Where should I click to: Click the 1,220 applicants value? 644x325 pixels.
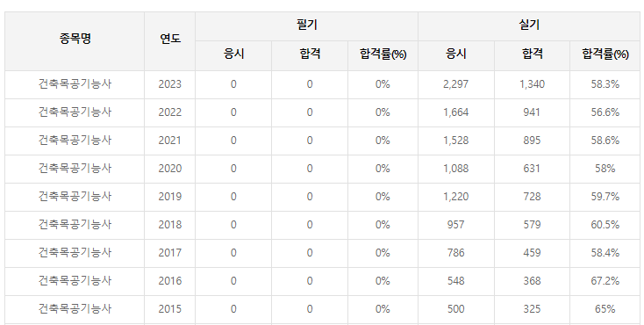tap(456, 197)
